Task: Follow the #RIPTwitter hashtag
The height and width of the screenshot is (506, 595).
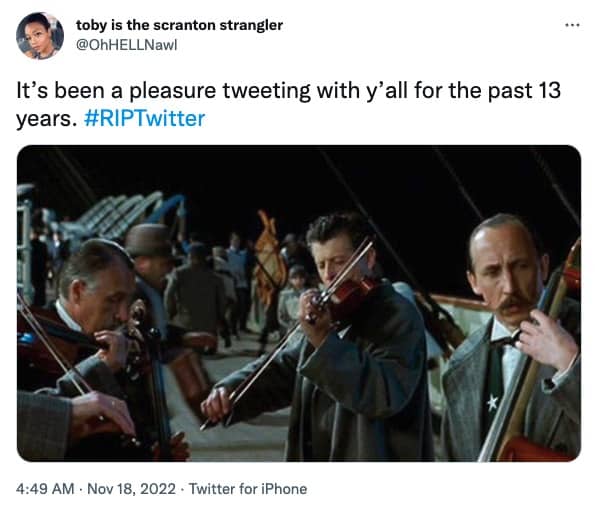Action: pyautogui.click(x=144, y=118)
